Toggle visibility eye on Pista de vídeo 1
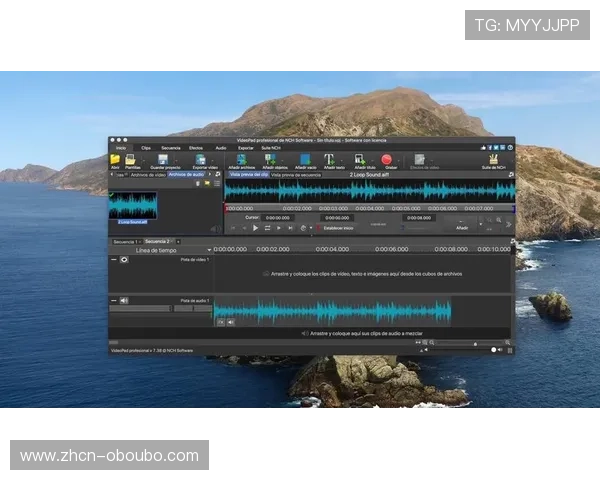 [124, 259]
